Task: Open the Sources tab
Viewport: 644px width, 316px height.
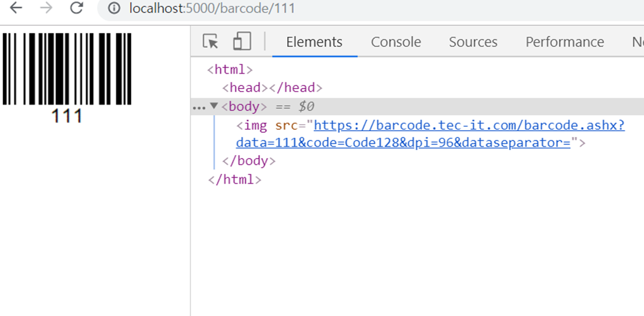Action: click(x=473, y=42)
